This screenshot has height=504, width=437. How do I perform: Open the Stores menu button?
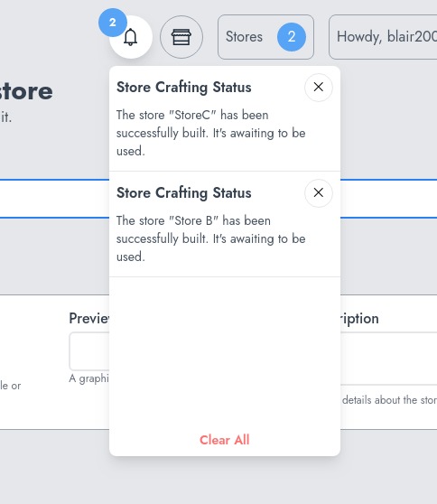click(x=265, y=37)
